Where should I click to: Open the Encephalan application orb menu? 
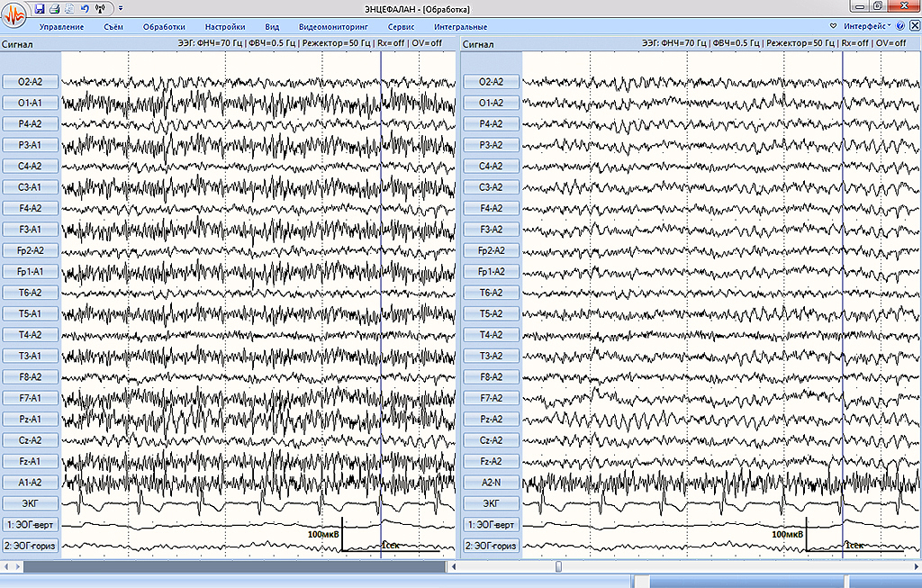coord(13,14)
